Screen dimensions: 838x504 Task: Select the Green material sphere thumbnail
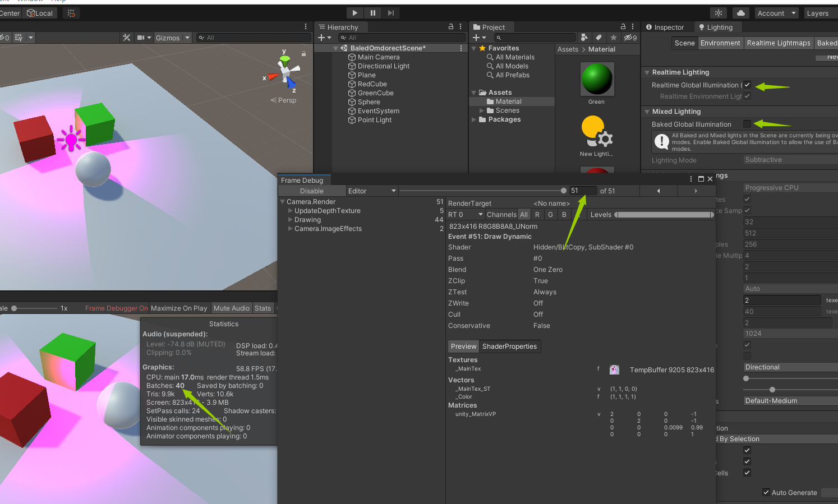coord(597,79)
